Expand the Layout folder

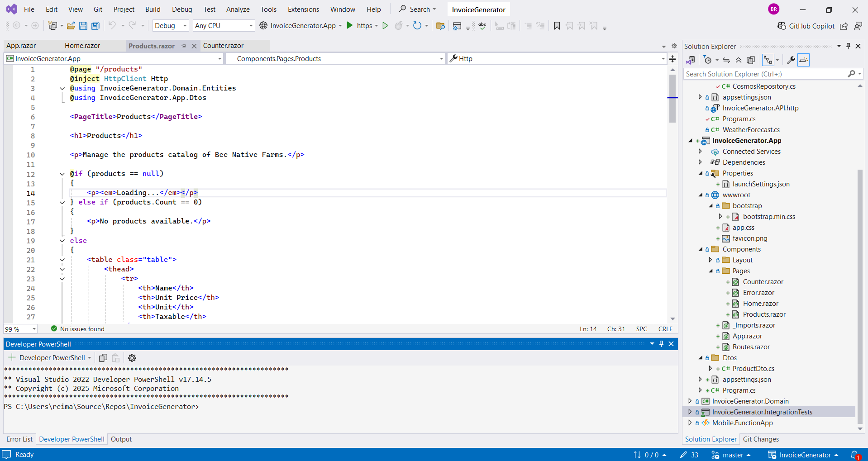pos(711,260)
